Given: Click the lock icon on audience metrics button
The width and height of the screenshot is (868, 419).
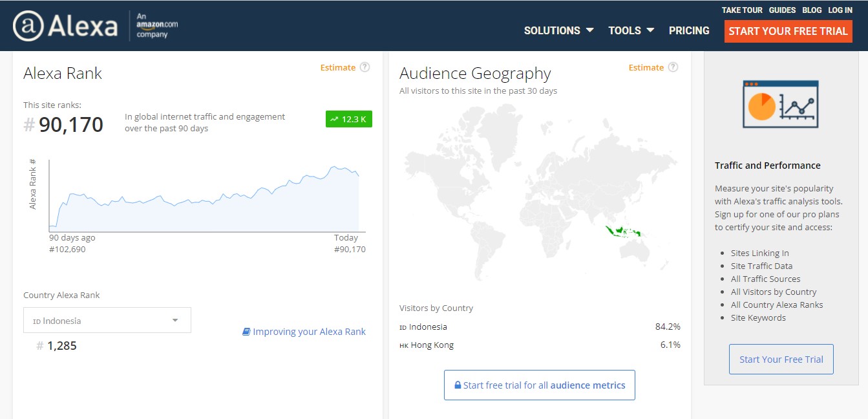Looking at the screenshot, I should pos(458,385).
